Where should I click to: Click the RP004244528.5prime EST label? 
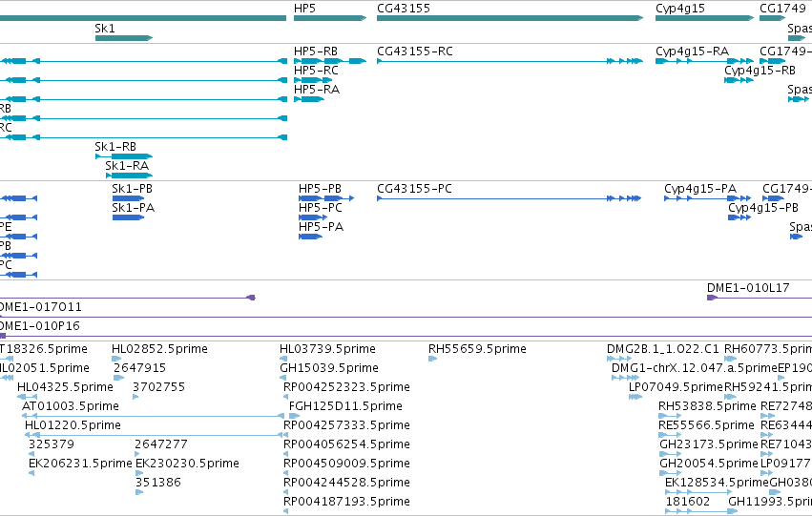[346, 483]
